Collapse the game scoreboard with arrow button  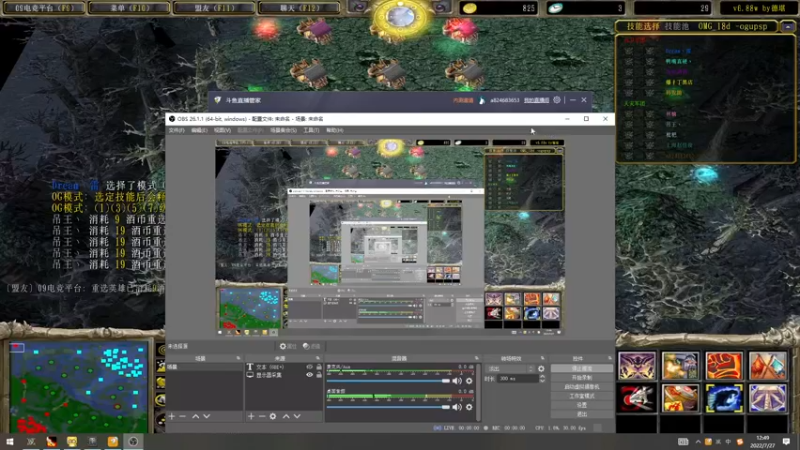pyautogui.click(x=788, y=27)
